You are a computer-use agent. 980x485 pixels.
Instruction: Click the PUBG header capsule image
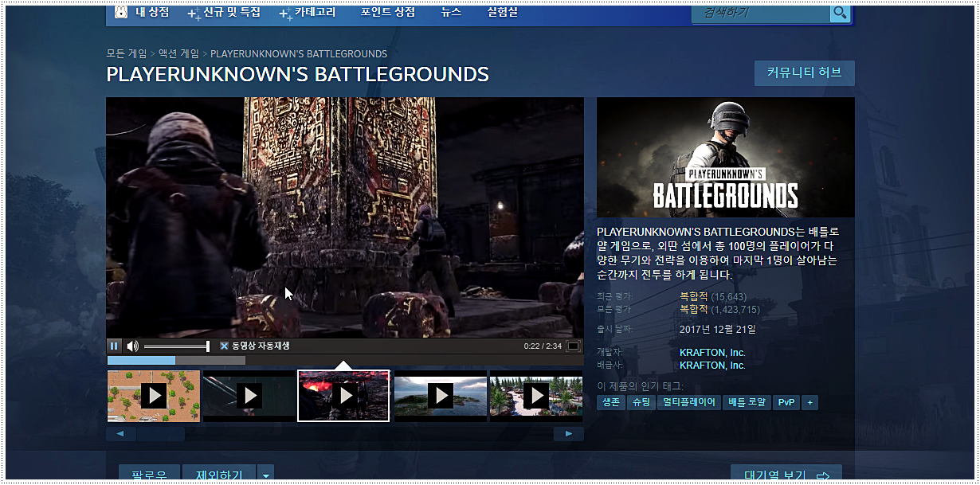coord(726,158)
